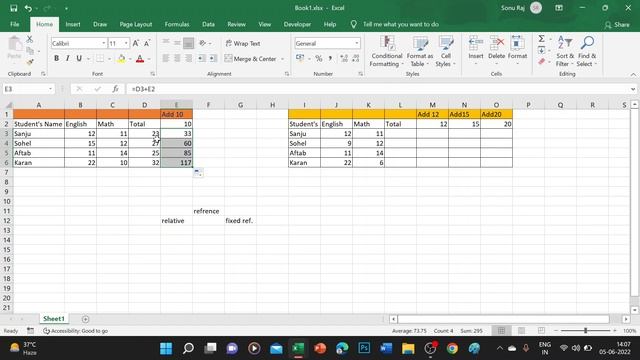640x360 pixels.
Task: Switch to the Formulas tab
Action: point(177,24)
